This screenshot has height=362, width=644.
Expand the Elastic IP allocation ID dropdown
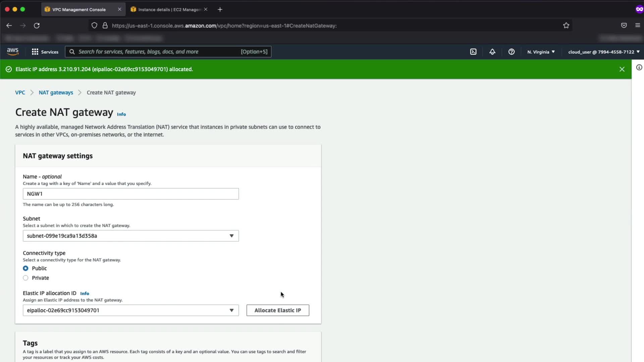tap(130, 310)
